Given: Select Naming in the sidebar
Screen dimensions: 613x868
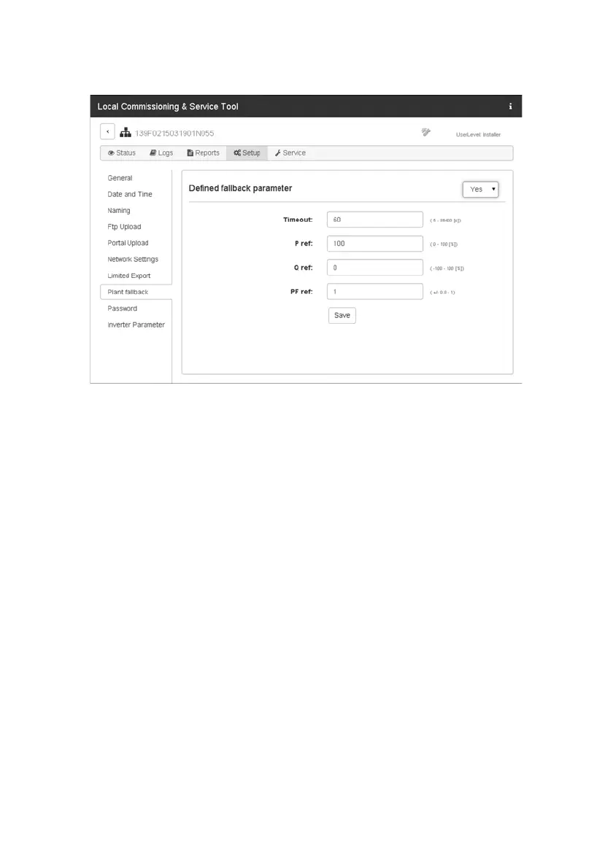Looking at the screenshot, I should (x=118, y=210).
